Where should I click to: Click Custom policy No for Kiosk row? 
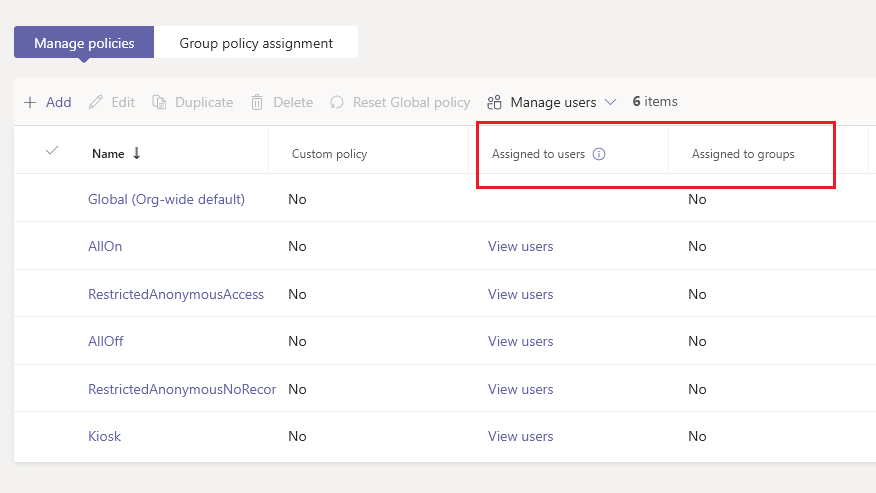[x=297, y=436]
